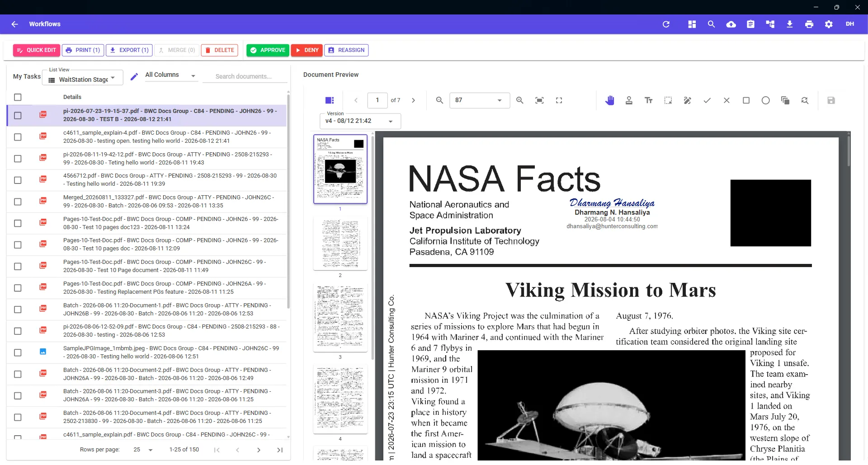
Task: Open the zoom level 87 dropdown
Action: click(480, 100)
